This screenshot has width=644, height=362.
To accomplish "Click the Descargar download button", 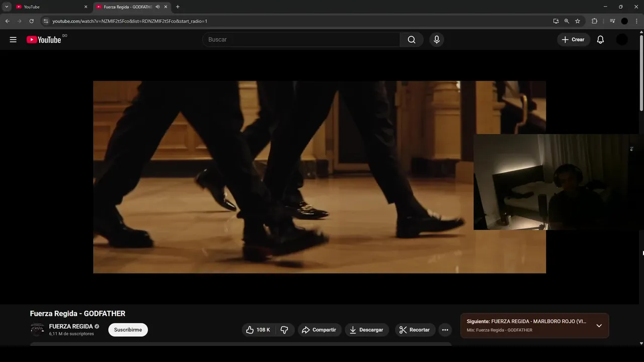I will click(367, 330).
